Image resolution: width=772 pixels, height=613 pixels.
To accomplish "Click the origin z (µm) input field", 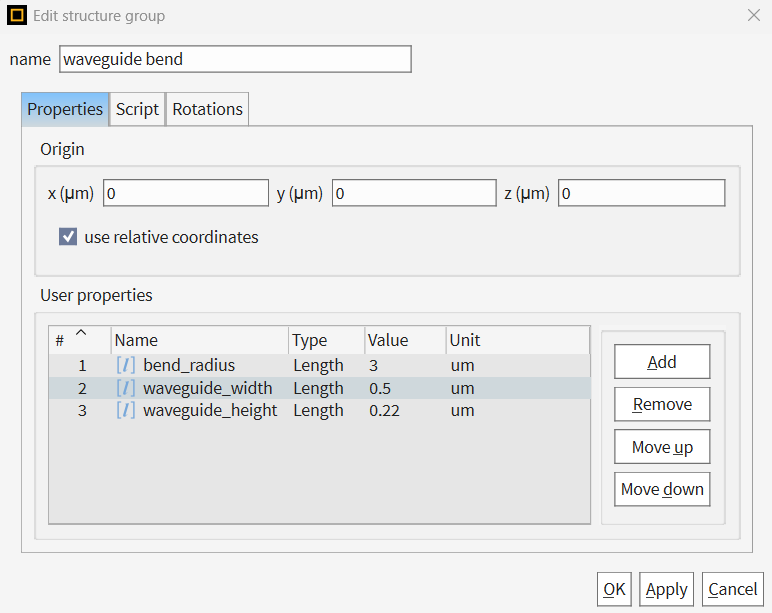I will pos(642,193).
